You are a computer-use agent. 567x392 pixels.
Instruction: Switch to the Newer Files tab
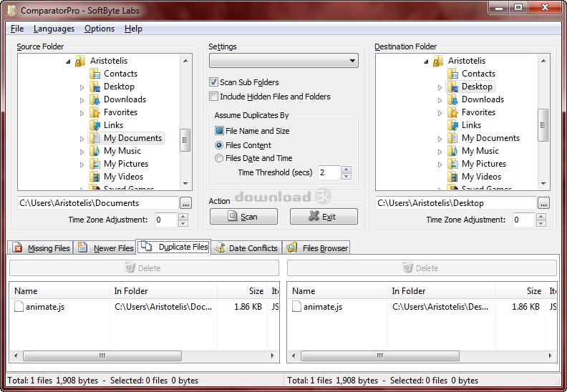click(105, 248)
